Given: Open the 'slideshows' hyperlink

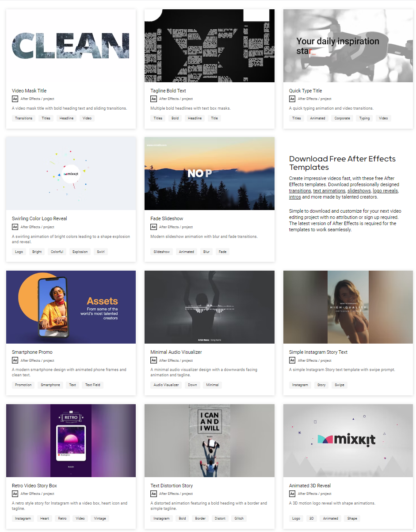Looking at the screenshot, I should 359,191.
